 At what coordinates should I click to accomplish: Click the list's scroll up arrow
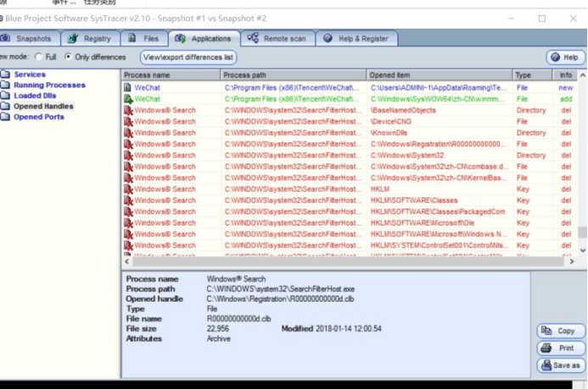583,75
